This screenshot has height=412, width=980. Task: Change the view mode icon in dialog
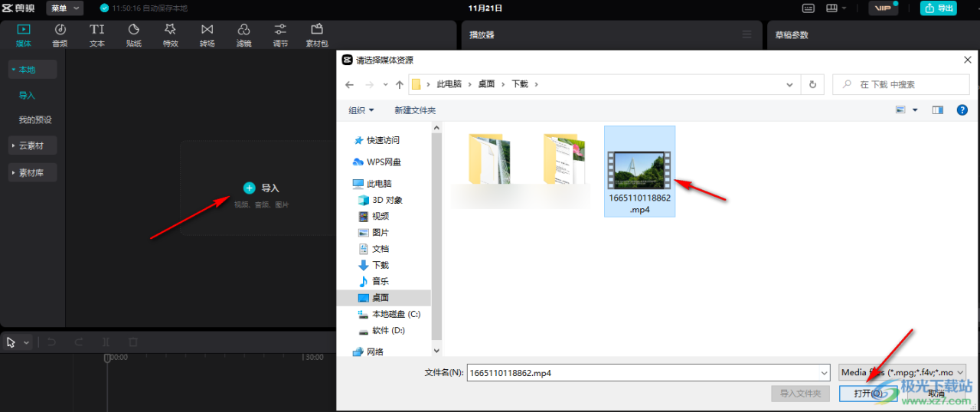[x=900, y=110]
